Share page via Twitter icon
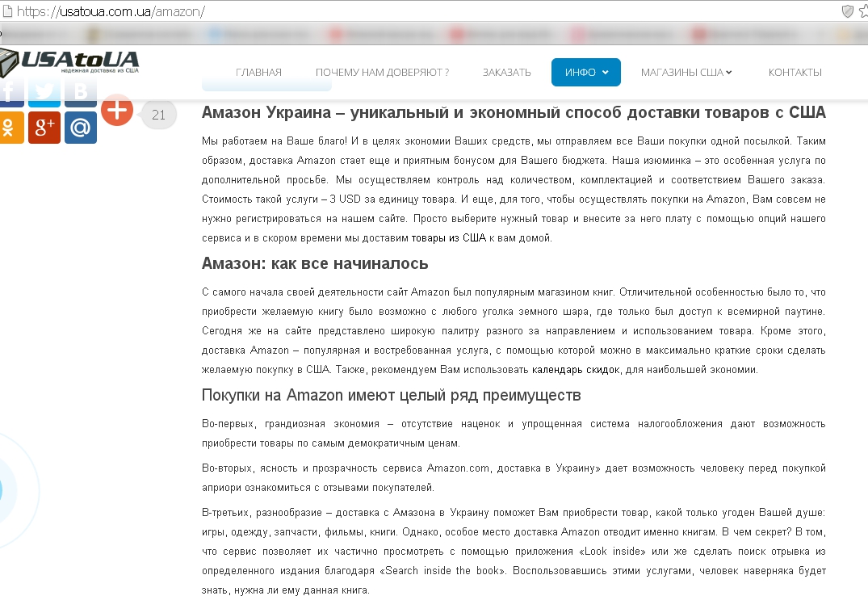 point(44,93)
